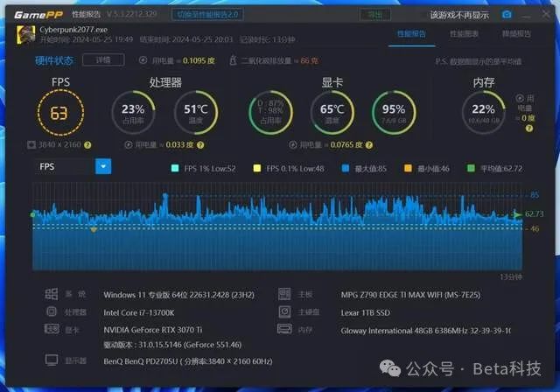Image resolution: width=560 pixels, height=392 pixels.
Task: Toggle the green 平均值:62.72 legend swatch
Action: pyautogui.click(x=471, y=168)
